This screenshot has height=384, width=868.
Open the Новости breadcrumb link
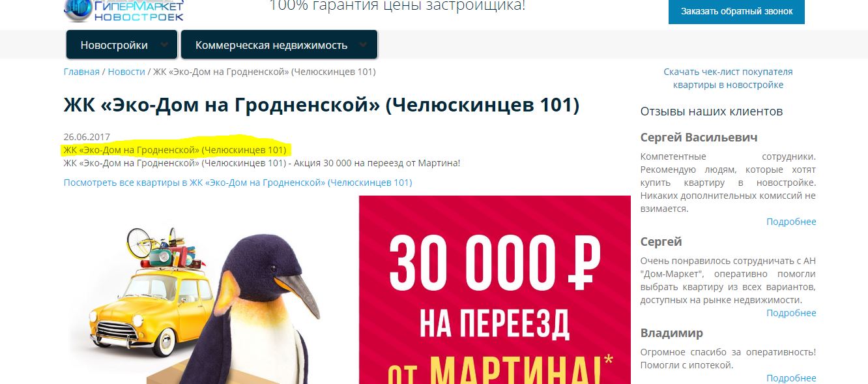coord(126,72)
